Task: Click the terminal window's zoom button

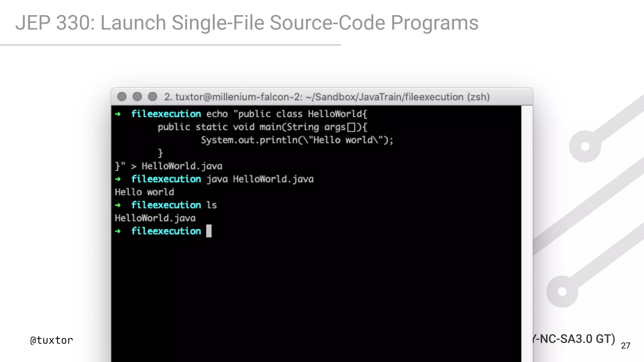Action: (153, 96)
